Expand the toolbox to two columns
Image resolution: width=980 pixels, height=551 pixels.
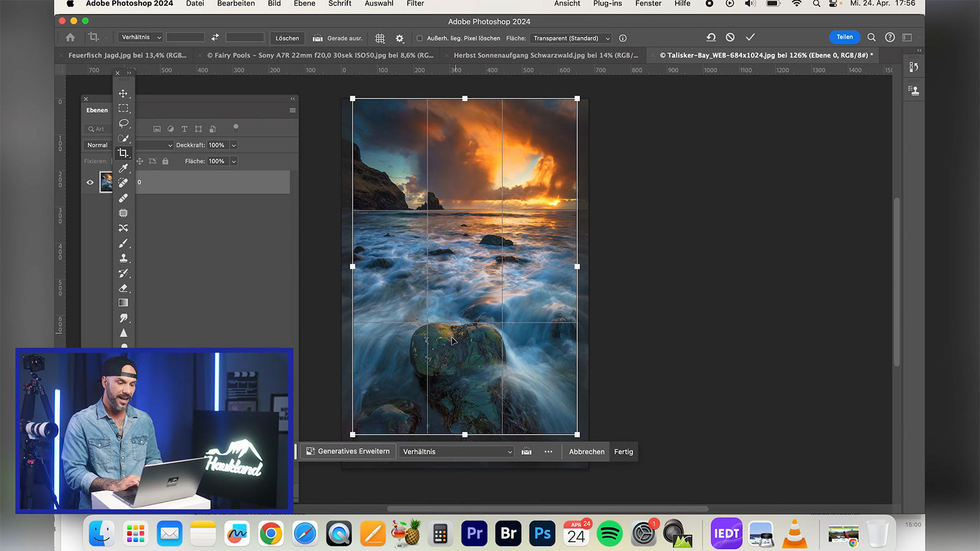(x=129, y=73)
